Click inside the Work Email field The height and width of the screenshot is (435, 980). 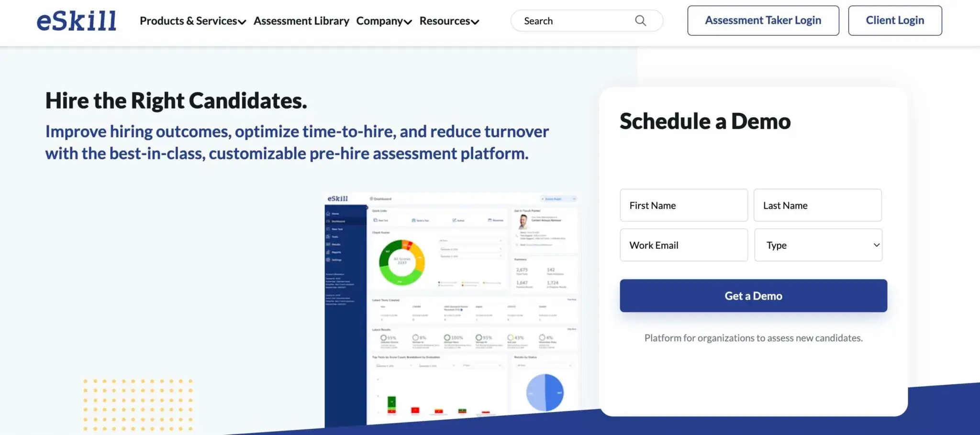[x=683, y=245]
